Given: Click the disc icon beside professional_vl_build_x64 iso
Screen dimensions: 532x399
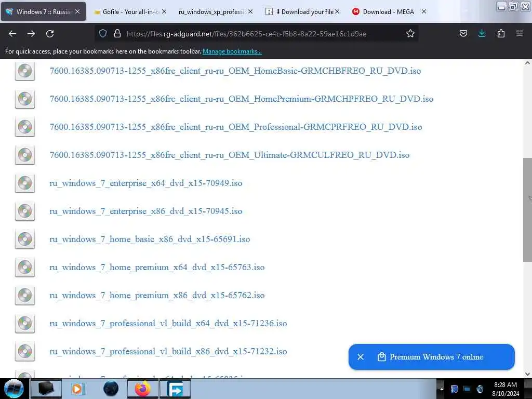Looking at the screenshot, I should 25,323.
